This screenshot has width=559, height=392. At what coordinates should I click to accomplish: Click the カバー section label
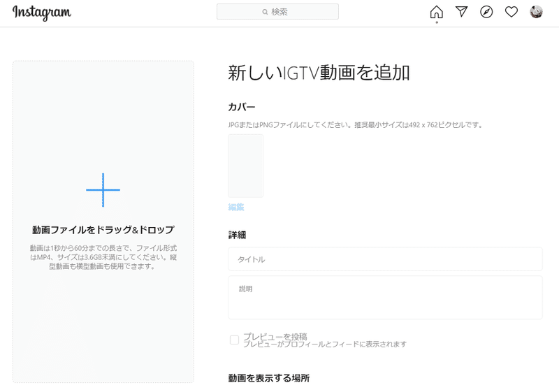click(242, 107)
